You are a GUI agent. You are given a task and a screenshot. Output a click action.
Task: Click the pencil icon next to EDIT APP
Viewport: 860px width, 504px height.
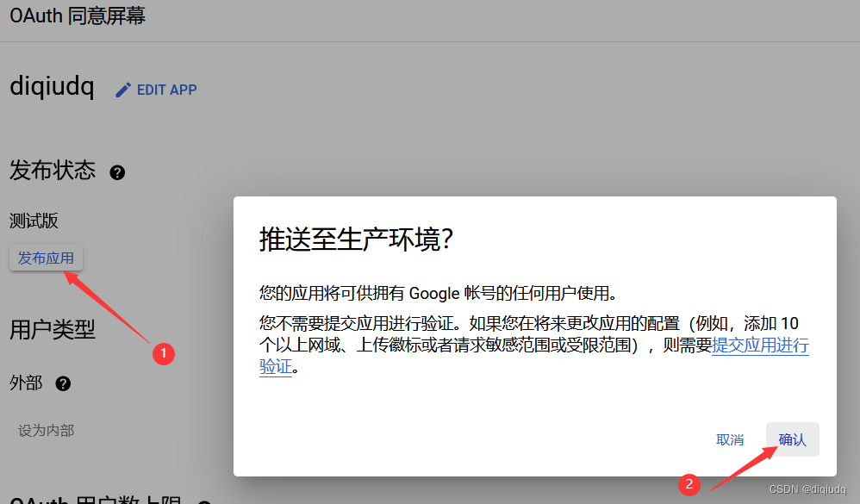coord(123,90)
